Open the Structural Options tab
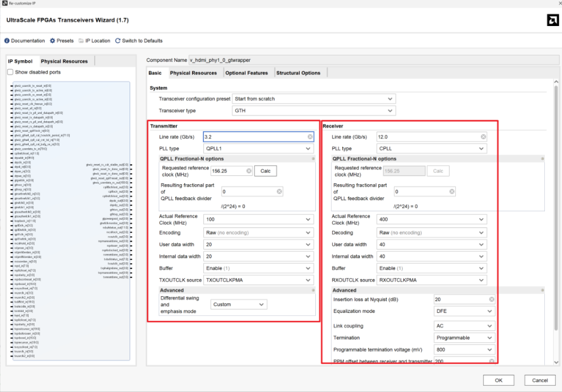Viewport: 562px width, 392px height. point(298,73)
